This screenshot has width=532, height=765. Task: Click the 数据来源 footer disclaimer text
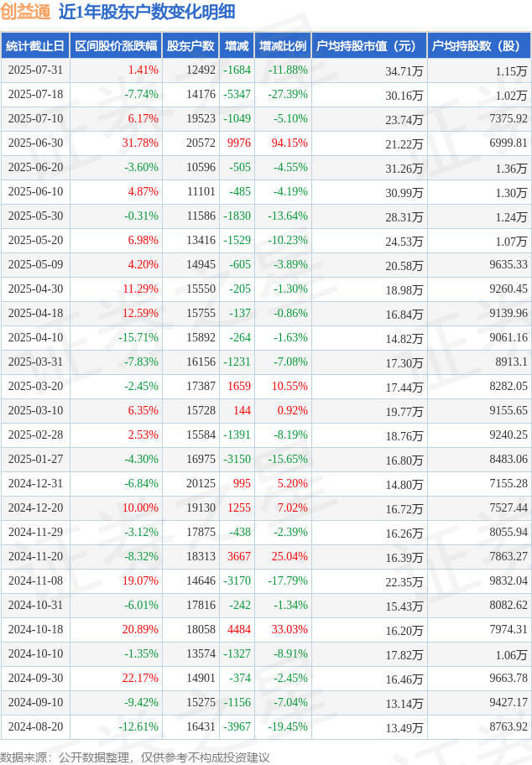coord(135,757)
